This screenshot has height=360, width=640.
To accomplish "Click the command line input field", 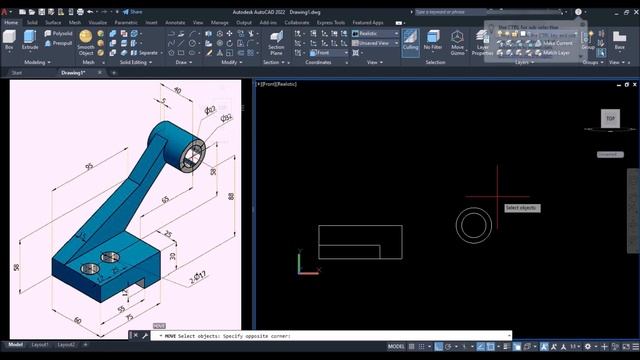I will pyautogui.click(x=331, y=336).
